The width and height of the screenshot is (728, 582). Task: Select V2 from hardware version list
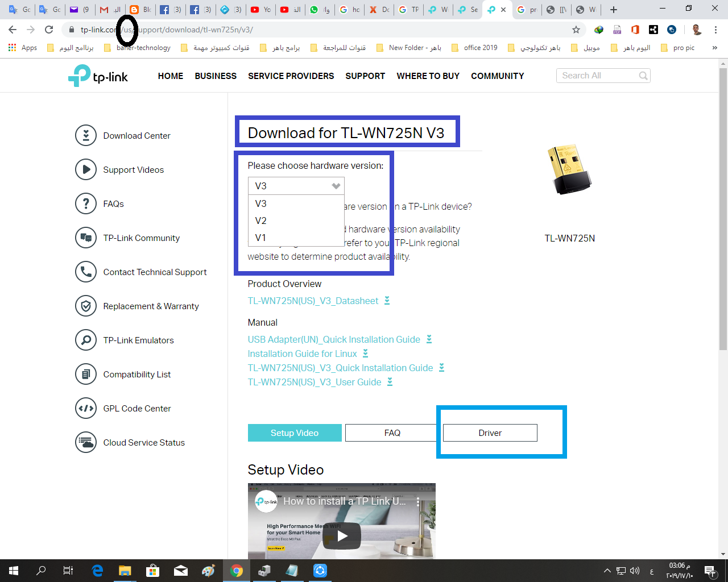[x=296, y=221]
